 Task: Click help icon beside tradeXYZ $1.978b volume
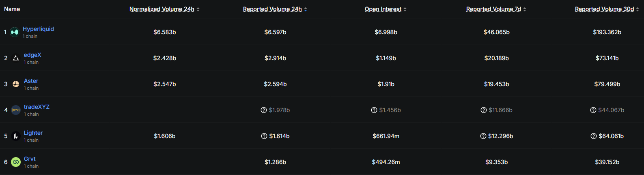[x=264, y=110]
